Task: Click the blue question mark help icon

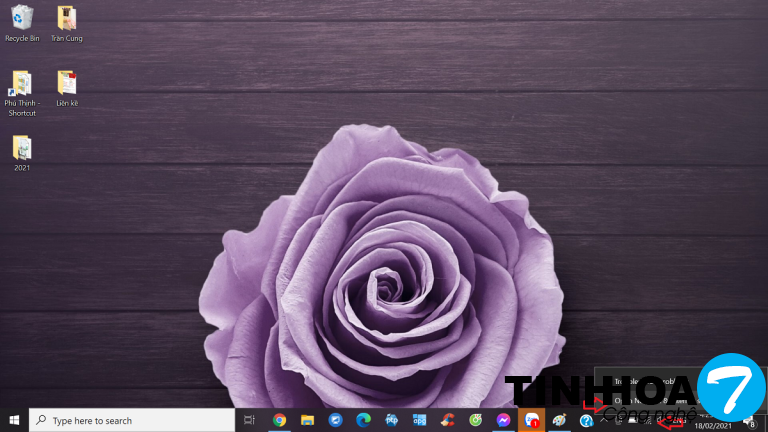Action: (x=587, y=420)
